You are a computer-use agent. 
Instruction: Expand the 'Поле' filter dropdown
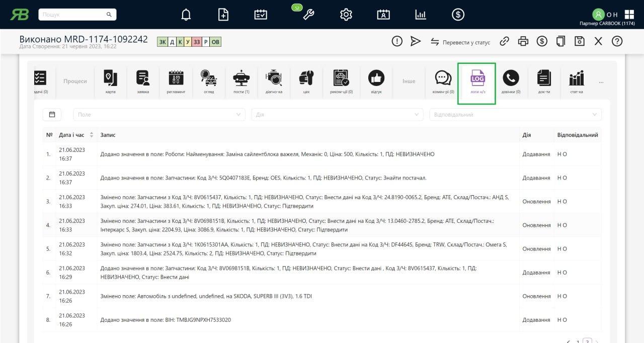pos(159,115)
